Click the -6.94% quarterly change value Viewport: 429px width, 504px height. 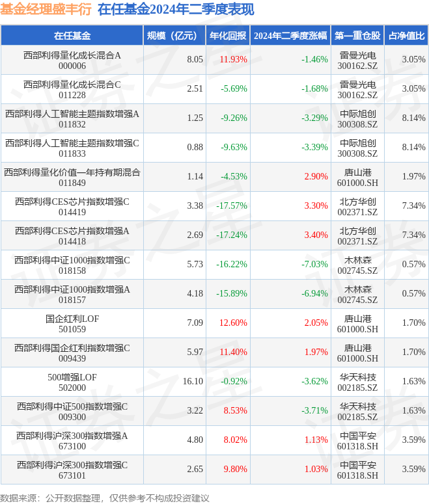click(314, 293)
